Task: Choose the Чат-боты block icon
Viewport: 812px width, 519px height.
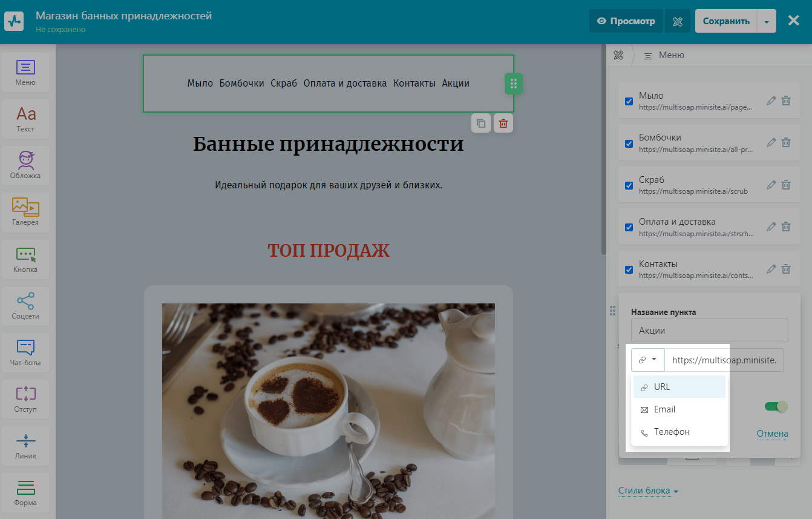Action: [x=25, y=352]
